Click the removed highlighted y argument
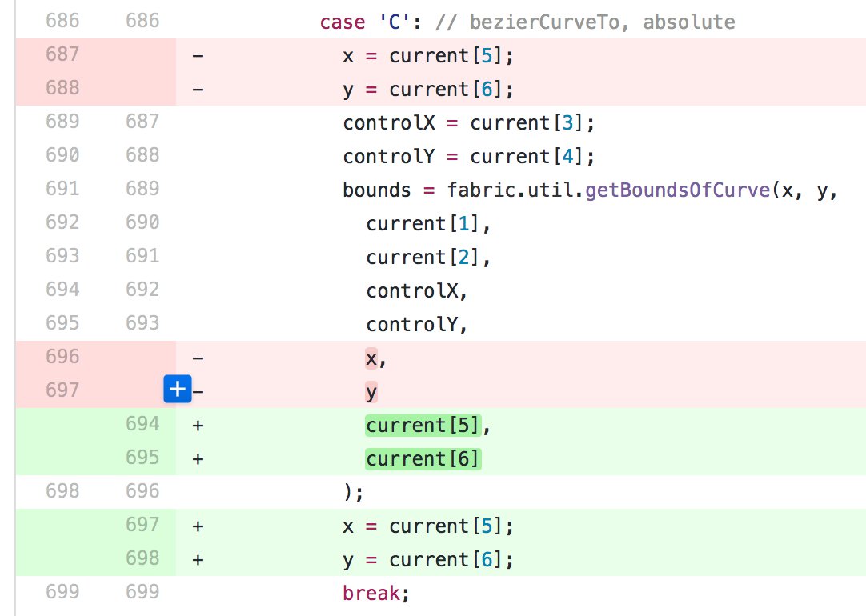Image resolution: width=866 pixels, height=616 pixels. [x=371, y=393]
